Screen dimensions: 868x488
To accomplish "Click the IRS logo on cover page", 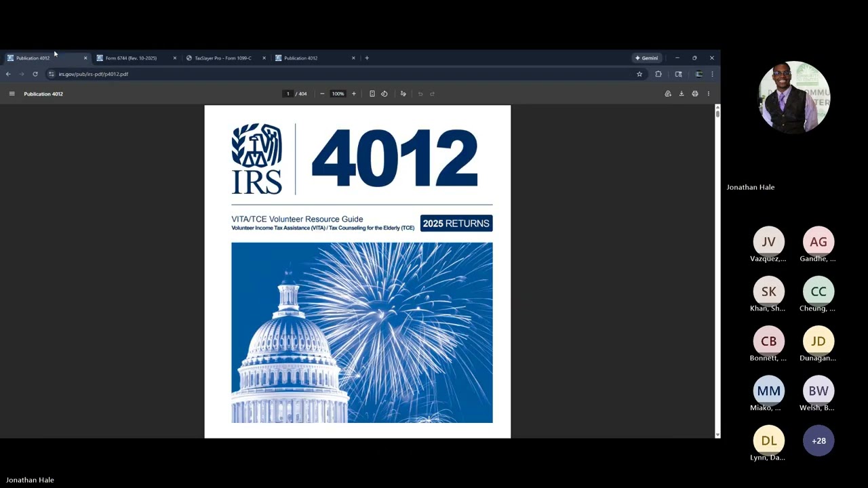I will click(x=257, y=159).
